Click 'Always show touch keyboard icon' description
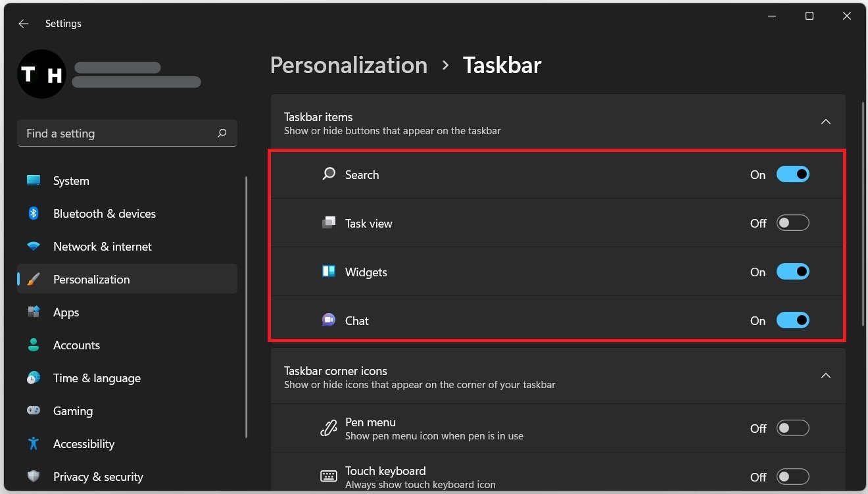 [x=420, y=485]
